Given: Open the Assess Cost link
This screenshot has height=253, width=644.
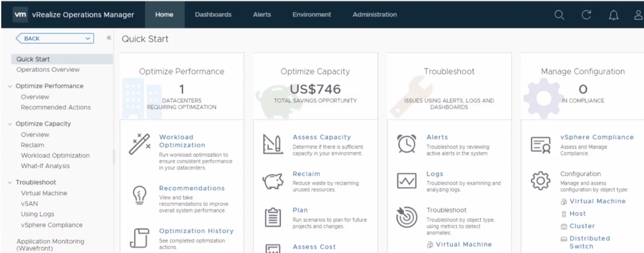Looking at the screenshot, I should (314, 247).
